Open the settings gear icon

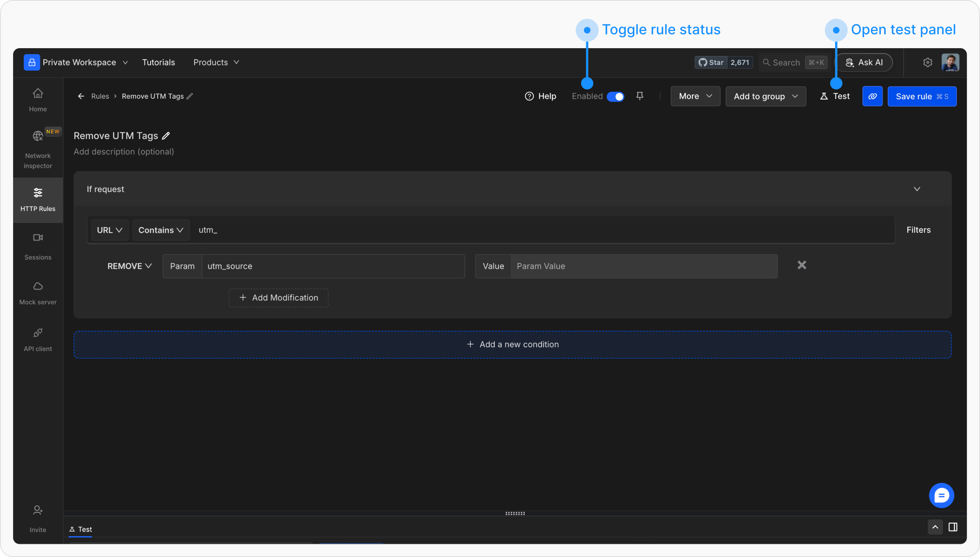[x=927, y=62]
